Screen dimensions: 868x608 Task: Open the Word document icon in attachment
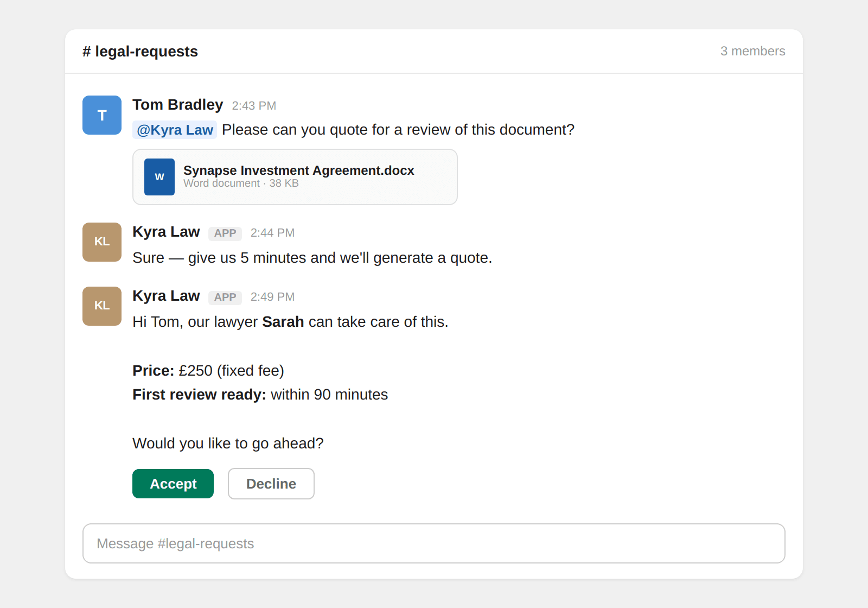click(x=159, y=177)
